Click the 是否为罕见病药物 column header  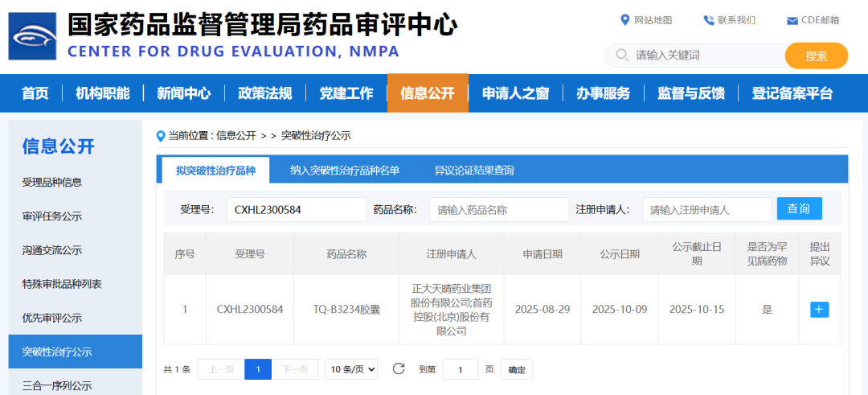(767, 253)
